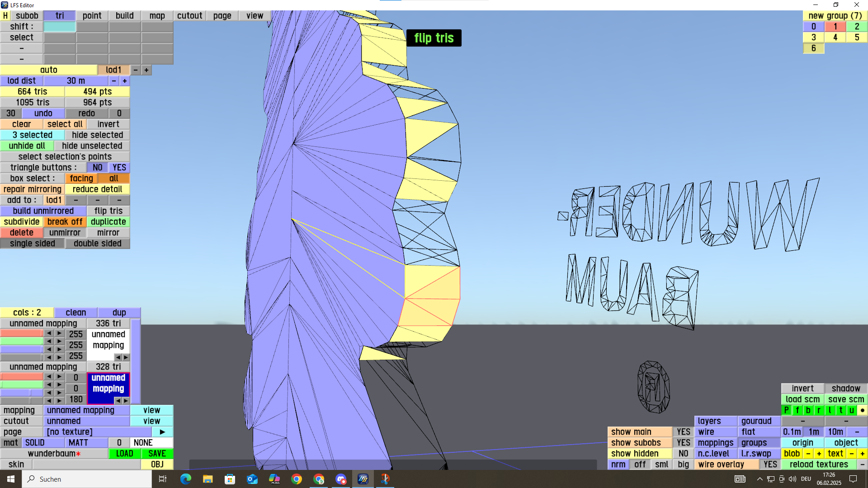868x488 pixels.
Task: Increase lod dist with plus button
Action: [125, 81]
